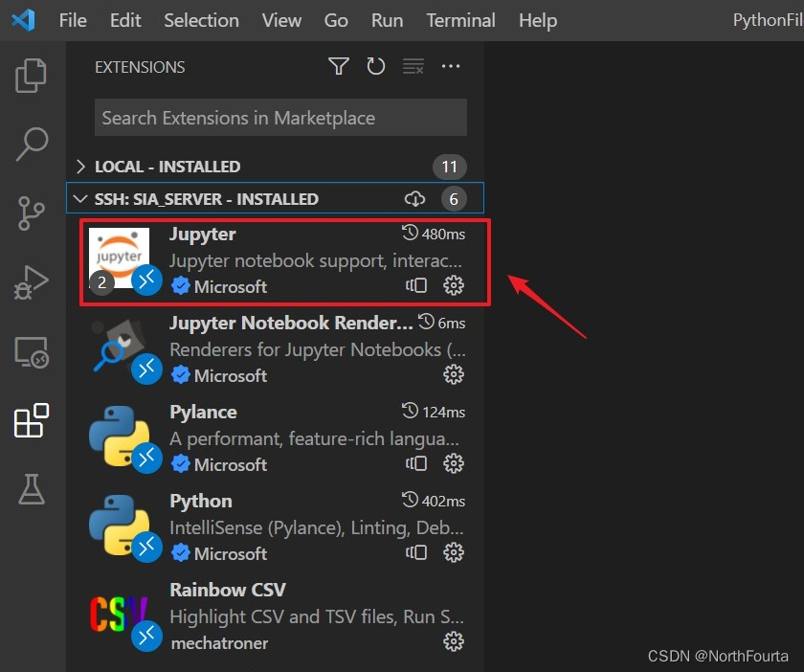The width and height of the screenshot is (804, 672).
Task: Open the Testing flask view
Action: 32,489
